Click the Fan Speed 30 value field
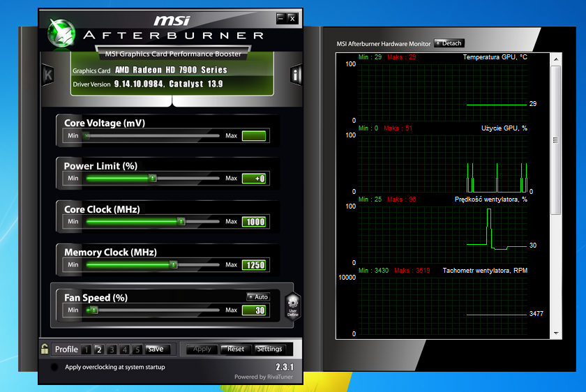This screenshot has height=392, width=586. [254, 310]
